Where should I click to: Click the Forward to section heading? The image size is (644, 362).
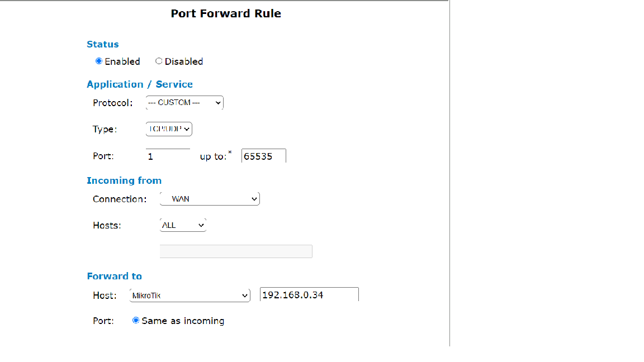coord(115,276)
